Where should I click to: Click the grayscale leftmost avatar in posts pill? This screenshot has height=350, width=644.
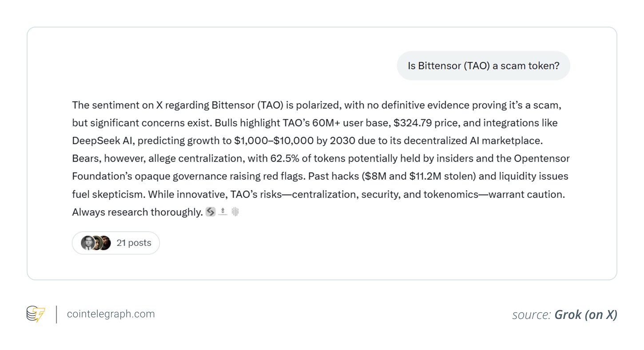pos(87,243)
